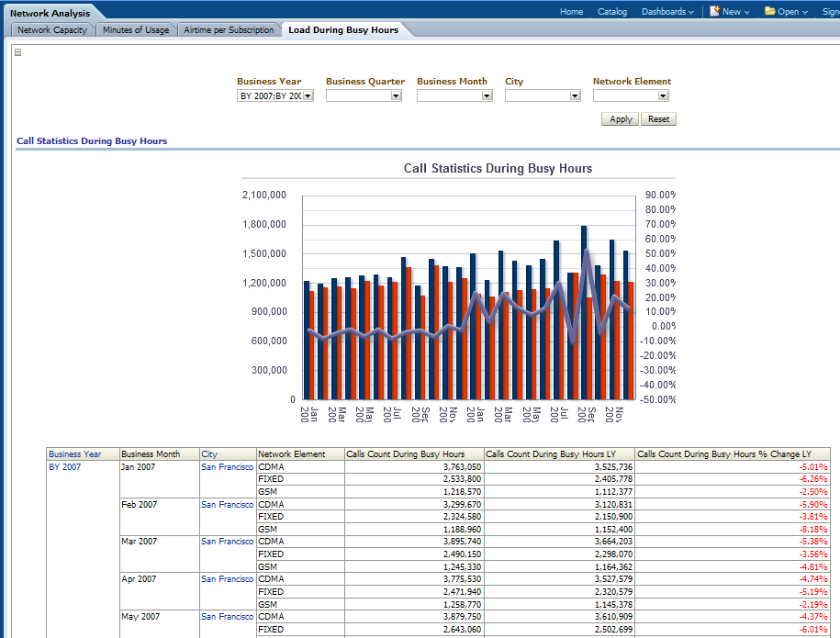Open the Network Element dropdown
Image resolution: width=840 pixels, height=638 pixels.
click(x=663, y=95)
